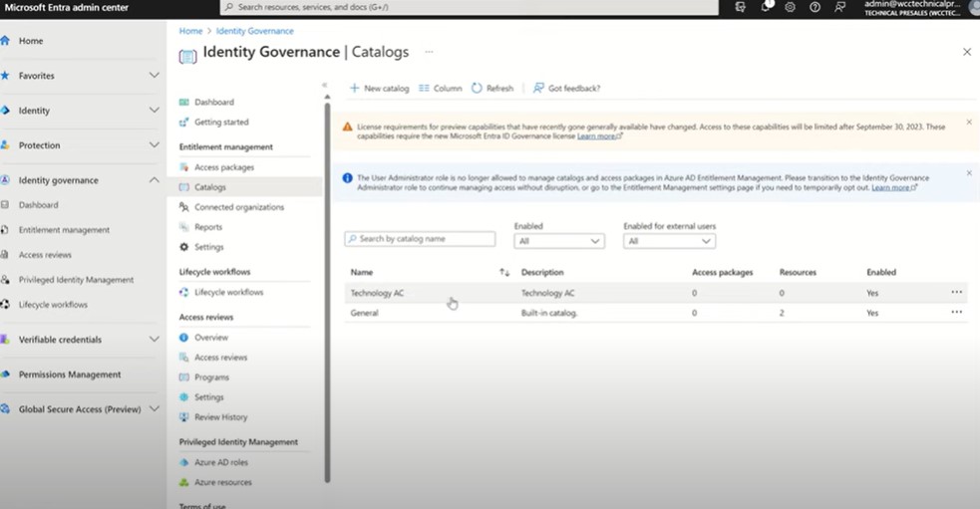The image size is (980, 509).
Task: Open Enabled for external users dropdown
Action: tap(669, 241)
